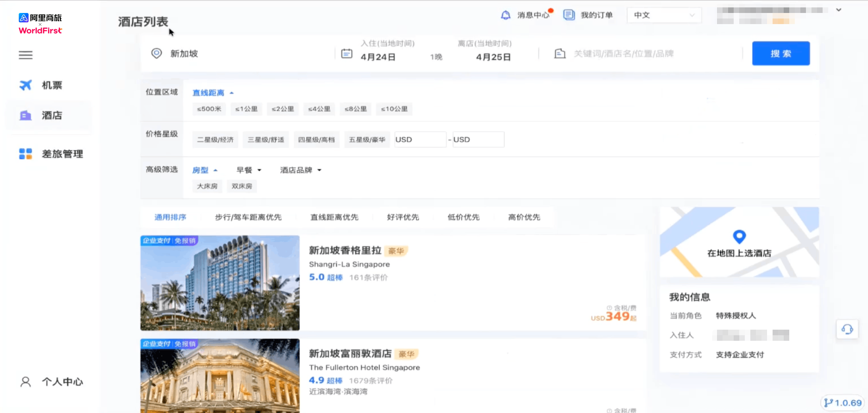The image size is (868, 413).
Task: Open the customer service headset icon
Action: pos(847,329)
